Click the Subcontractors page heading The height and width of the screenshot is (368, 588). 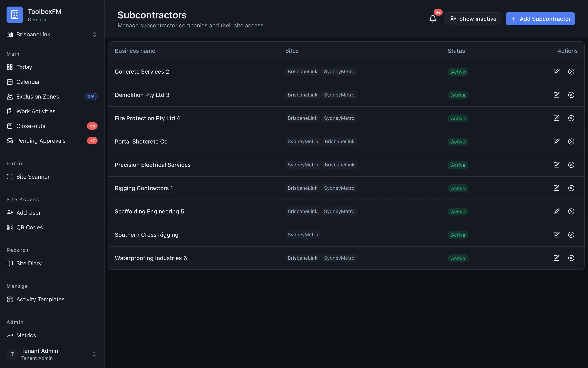pyautogui.click(x=152, y=15)
